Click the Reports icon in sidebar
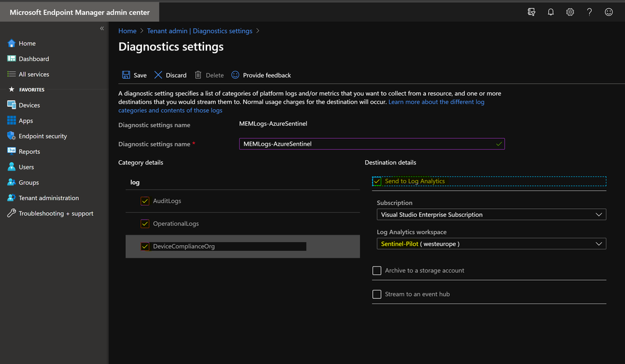Viewport: 625px width, 364px height. (11, 151)
